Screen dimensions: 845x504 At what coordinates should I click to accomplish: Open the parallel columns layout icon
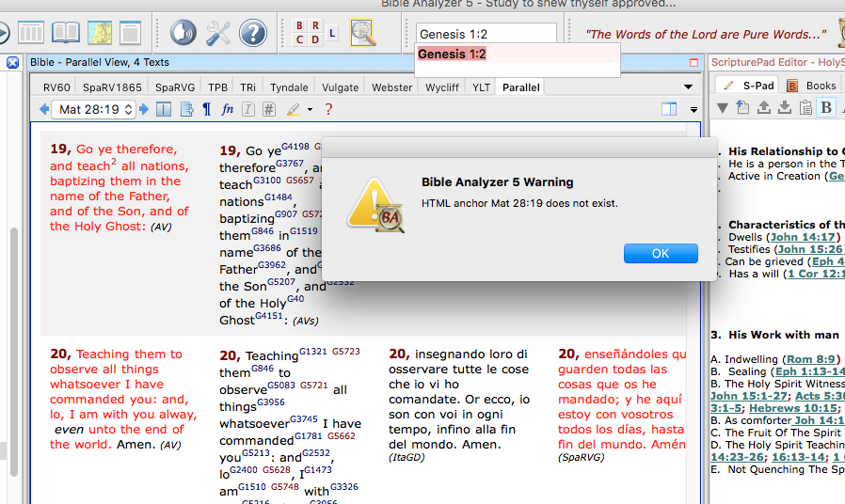pyautogui.click(x=31, y=33)
